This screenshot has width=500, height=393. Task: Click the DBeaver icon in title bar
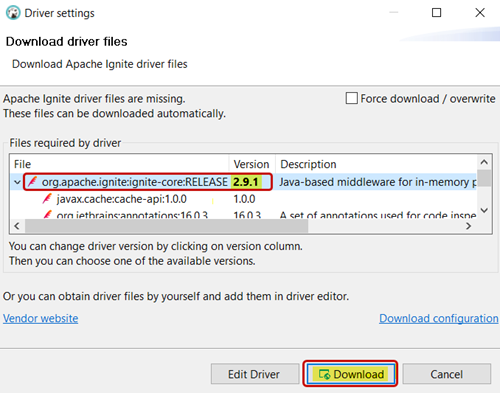(x=13, y=13)
